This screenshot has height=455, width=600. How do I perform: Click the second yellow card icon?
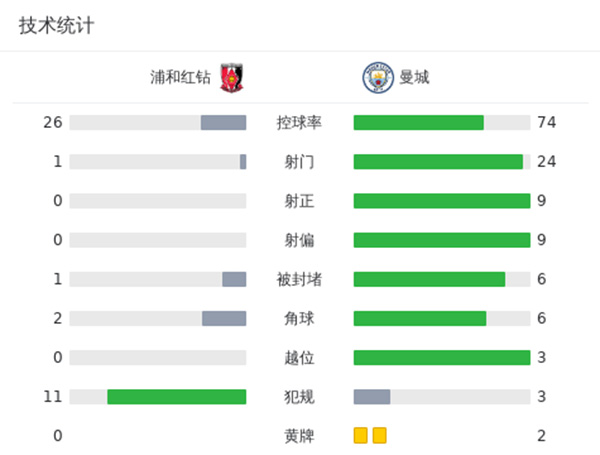tap(379, 435)
